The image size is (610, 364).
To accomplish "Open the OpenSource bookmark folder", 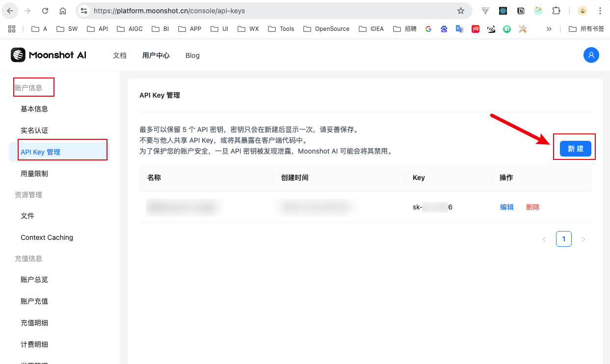I will point(326,29).
